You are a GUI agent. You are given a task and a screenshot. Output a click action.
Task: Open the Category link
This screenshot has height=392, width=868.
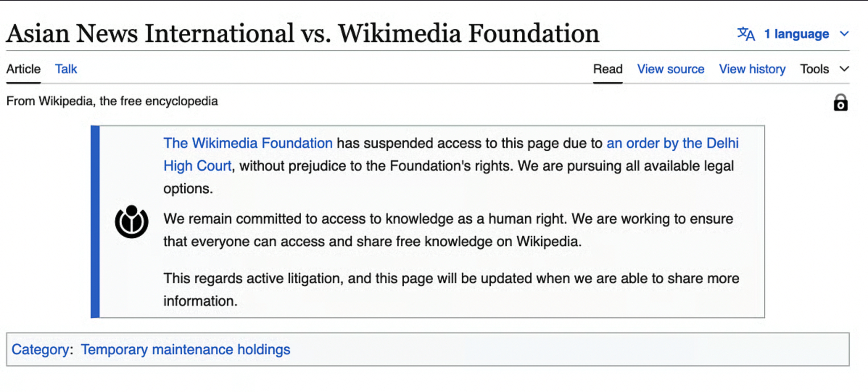[x=40, y=350]
